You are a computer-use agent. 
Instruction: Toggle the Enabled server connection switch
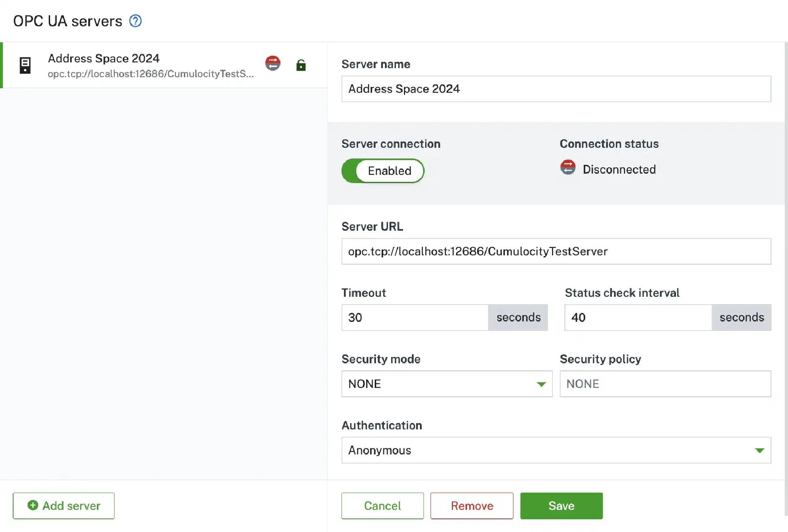(383, 171)
